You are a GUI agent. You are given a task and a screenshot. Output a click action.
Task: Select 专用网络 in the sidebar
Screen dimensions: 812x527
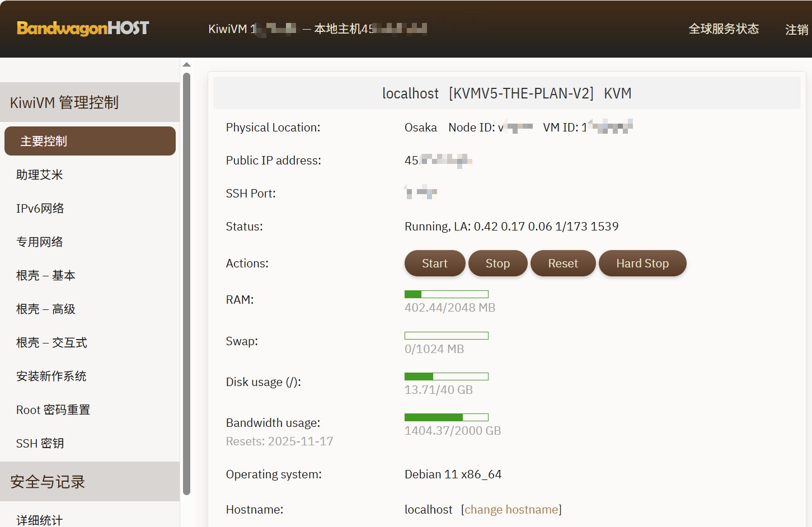click(40, 242)
